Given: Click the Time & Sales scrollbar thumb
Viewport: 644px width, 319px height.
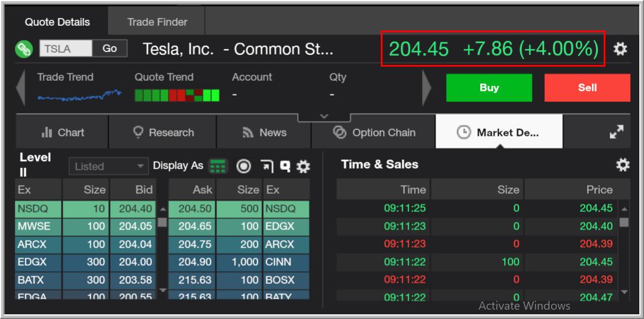Looking at the screenshot, I should click(624, 222).
